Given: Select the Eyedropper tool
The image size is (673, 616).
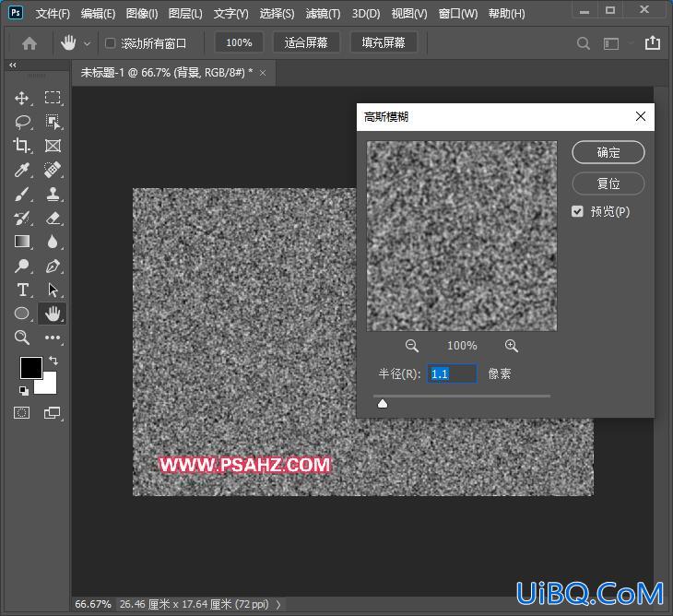Looking at the screenshot, I should click(21, 170).
